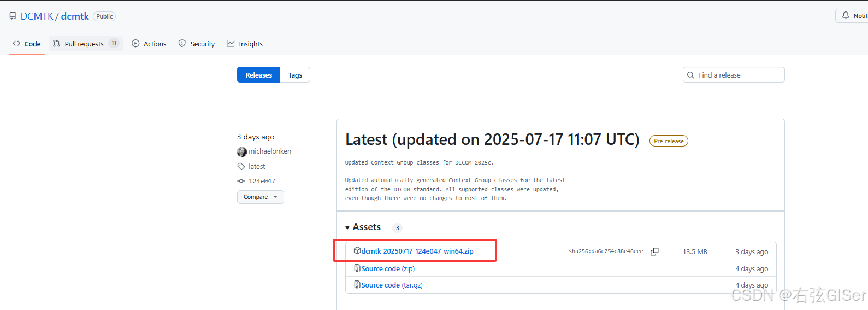This screenshot has height=310, width=868.
Task: Click the file icon beside Source code (zip)
Action: (x=357, y=268)
